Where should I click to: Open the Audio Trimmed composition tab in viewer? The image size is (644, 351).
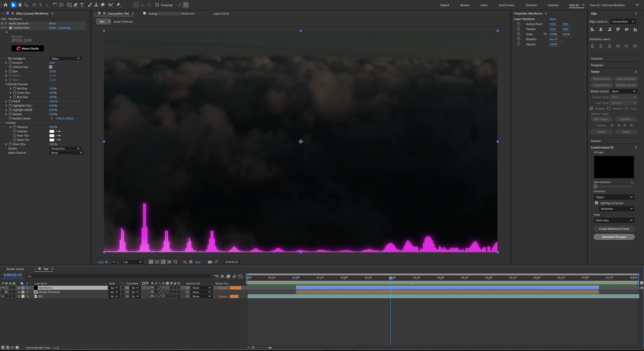[123, 22]
